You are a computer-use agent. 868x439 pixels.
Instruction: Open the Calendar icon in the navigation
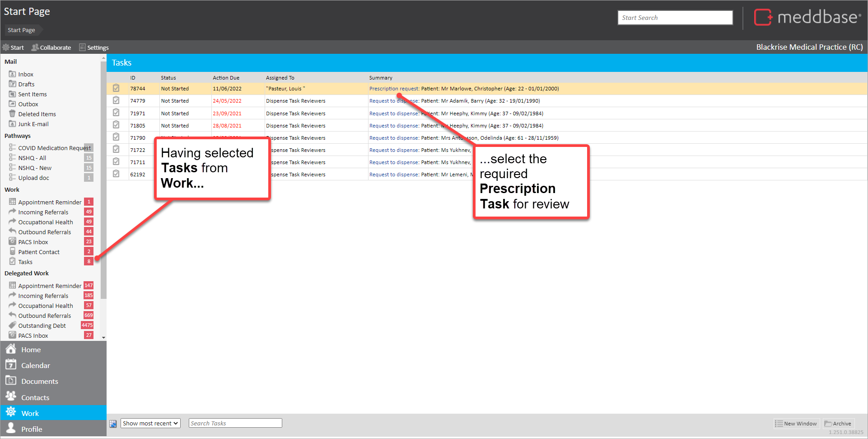11,365
